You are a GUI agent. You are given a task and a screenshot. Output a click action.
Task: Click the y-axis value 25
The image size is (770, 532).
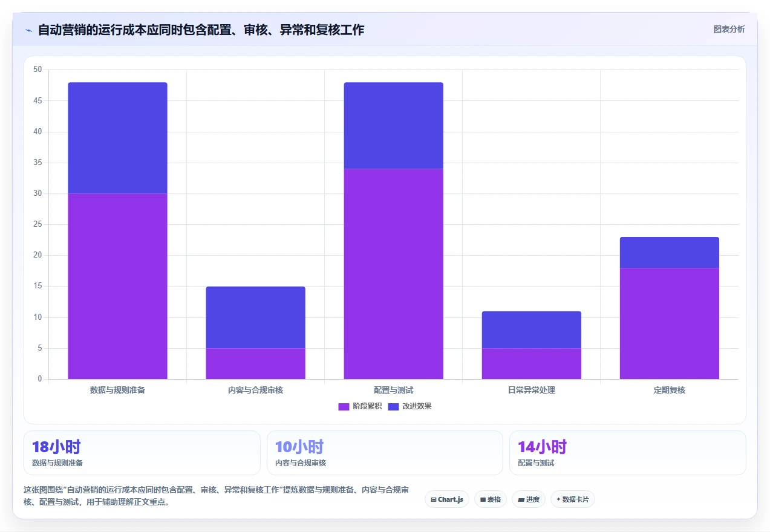click(x=38, y=224)
